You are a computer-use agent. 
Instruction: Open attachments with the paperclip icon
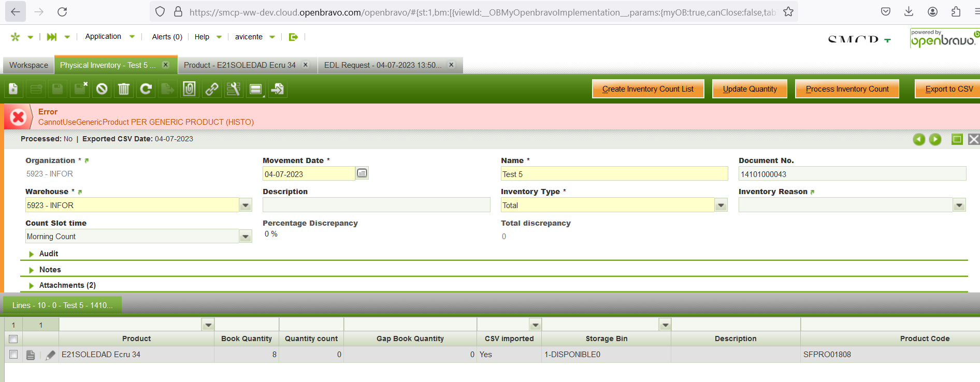point(190,89)
